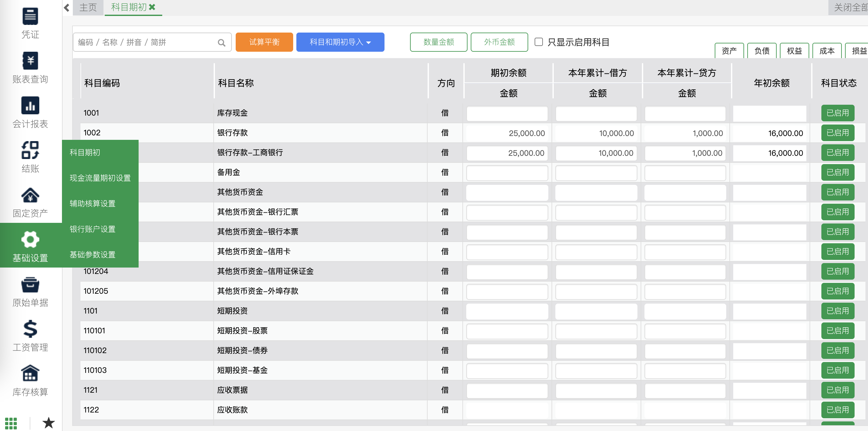Switch to the 主页 tab
This screenshot has width=868, height=431.
(88, 7)
